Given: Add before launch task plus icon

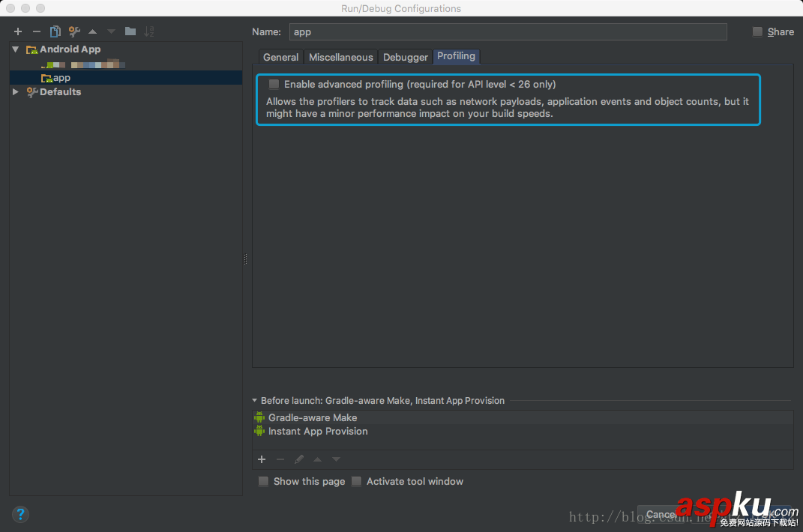Looking at the screenshot, I should [x=262, y=459].
